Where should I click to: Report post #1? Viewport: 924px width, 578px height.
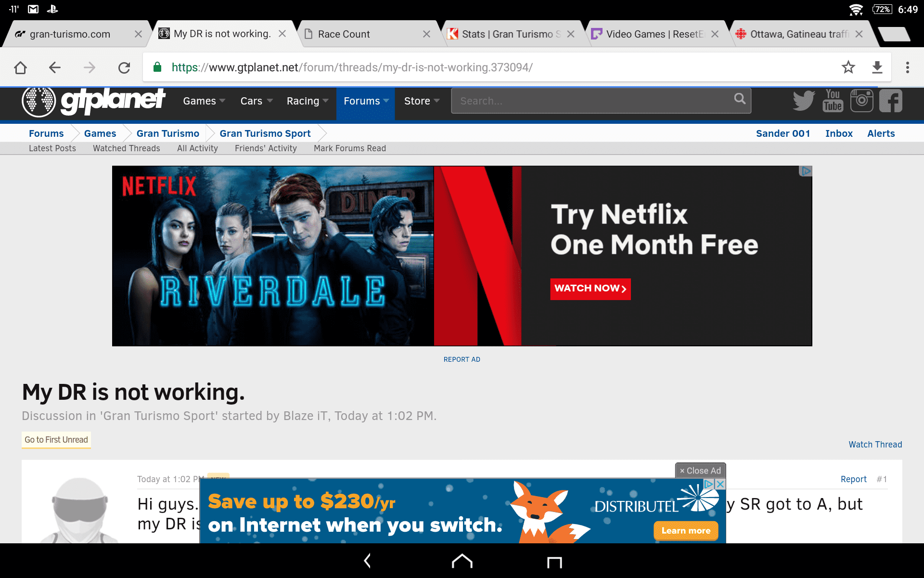tap(853, 479)
